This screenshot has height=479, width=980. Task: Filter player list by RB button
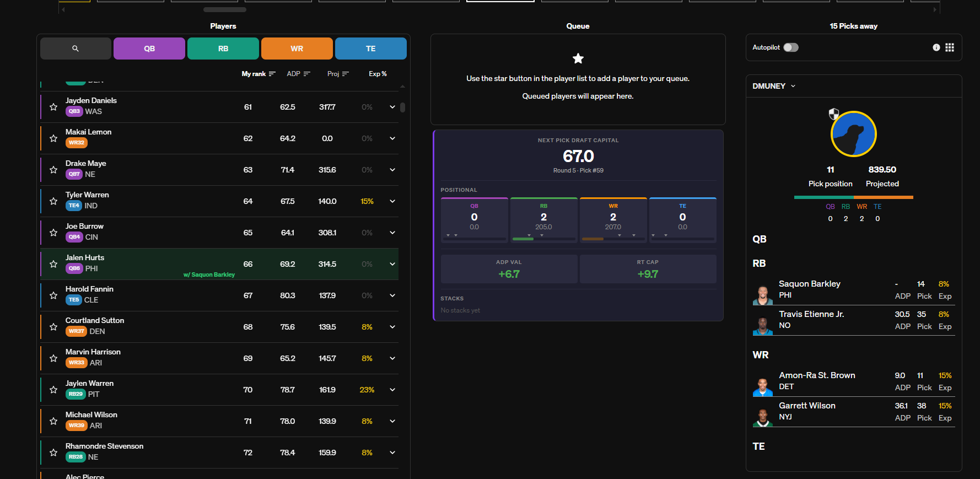[x=223, y=49]
